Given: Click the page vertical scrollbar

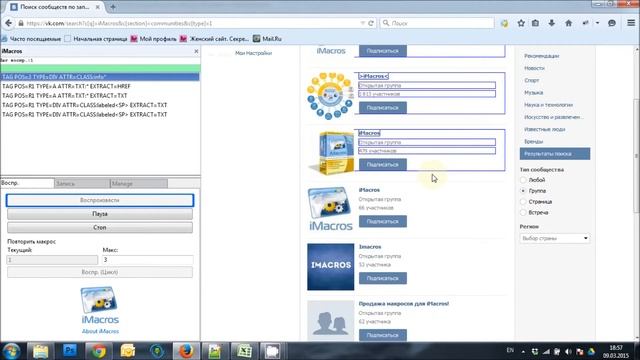Looking at the screenshot, I should (636, 155).
